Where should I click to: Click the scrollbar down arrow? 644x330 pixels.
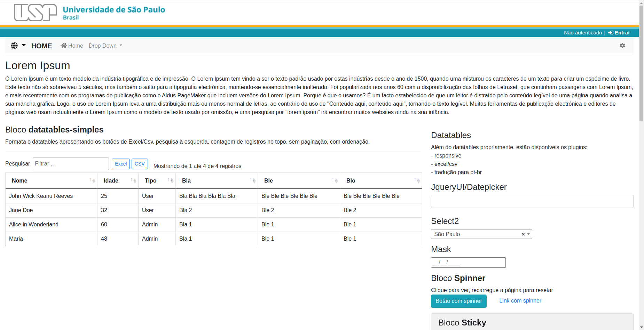coord(641,327)
